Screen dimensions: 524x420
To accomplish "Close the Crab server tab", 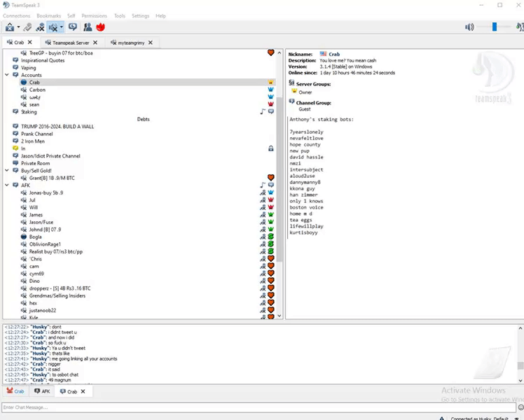I will 29,42.
